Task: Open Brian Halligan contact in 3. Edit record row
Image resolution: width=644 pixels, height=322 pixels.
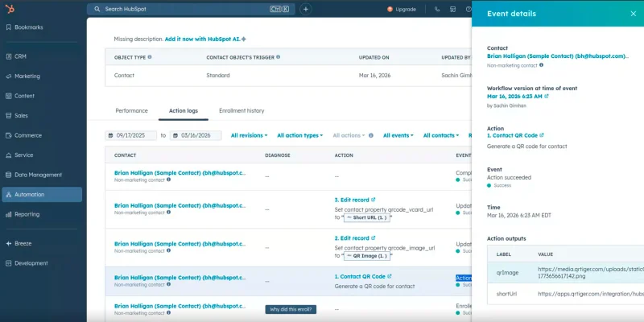Action: pyautogui.click(x=180, y=205)
